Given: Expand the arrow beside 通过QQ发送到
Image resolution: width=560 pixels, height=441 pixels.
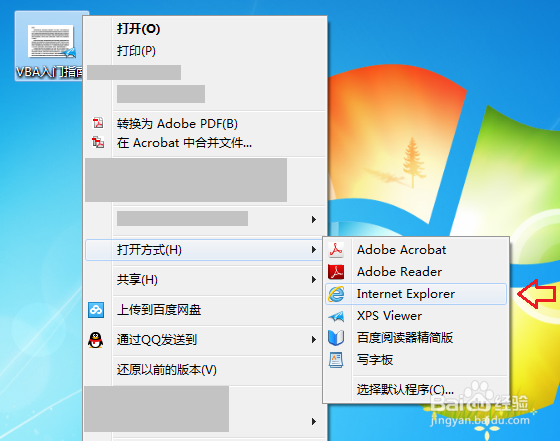Looking at the screenshot, I should 314,340.
